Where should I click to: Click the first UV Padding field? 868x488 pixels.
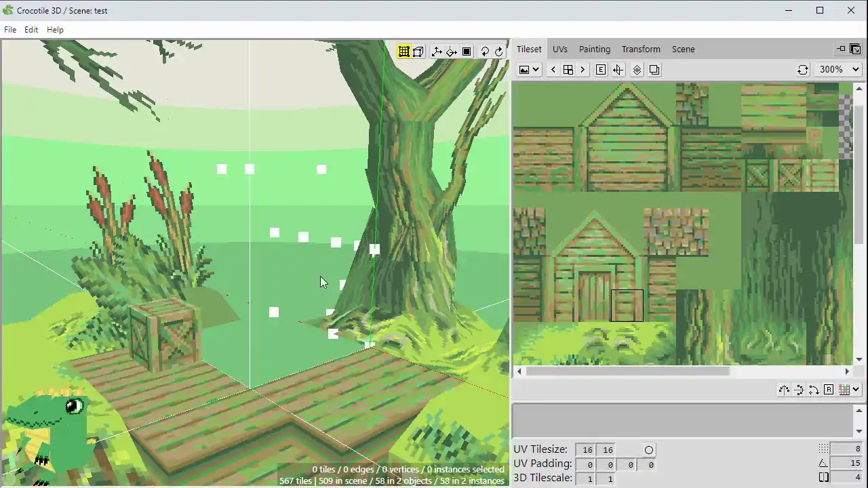tap(586, 464)
